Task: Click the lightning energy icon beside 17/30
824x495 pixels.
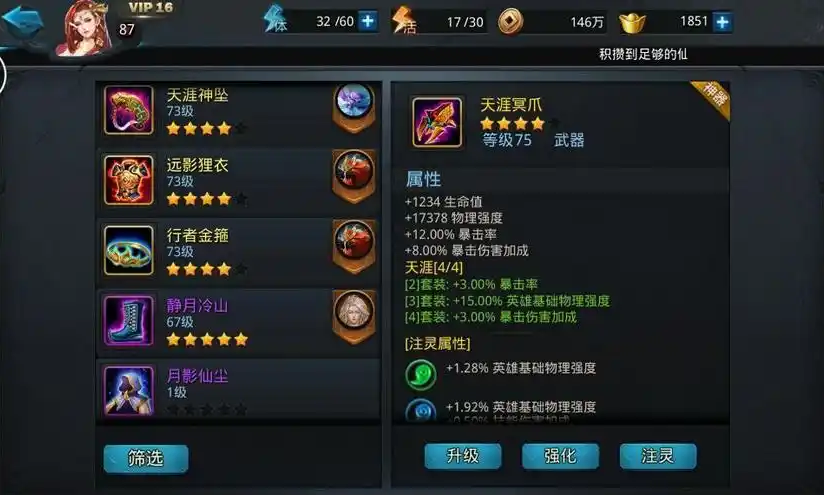Action: click(x=404, y=21)
